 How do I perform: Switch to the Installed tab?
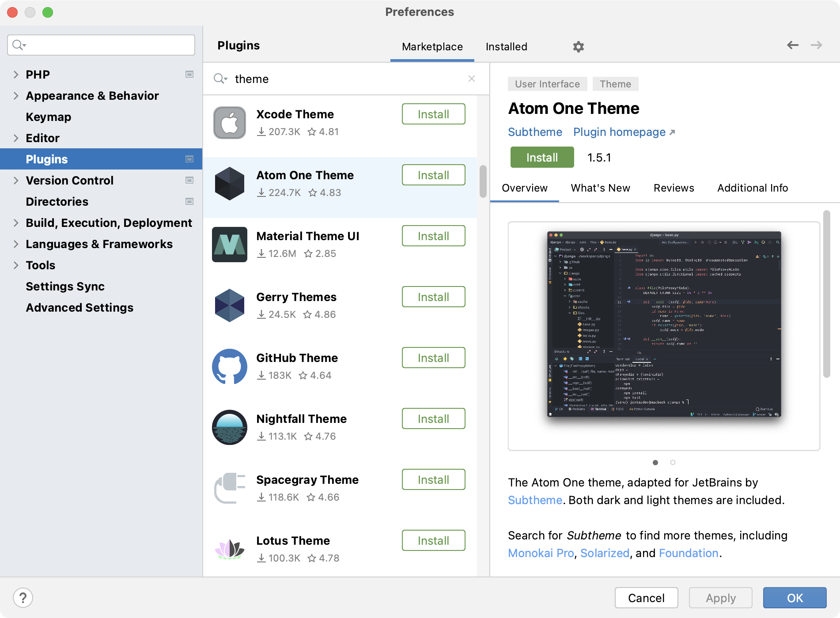pyautogui.click(x=506, y=47)
